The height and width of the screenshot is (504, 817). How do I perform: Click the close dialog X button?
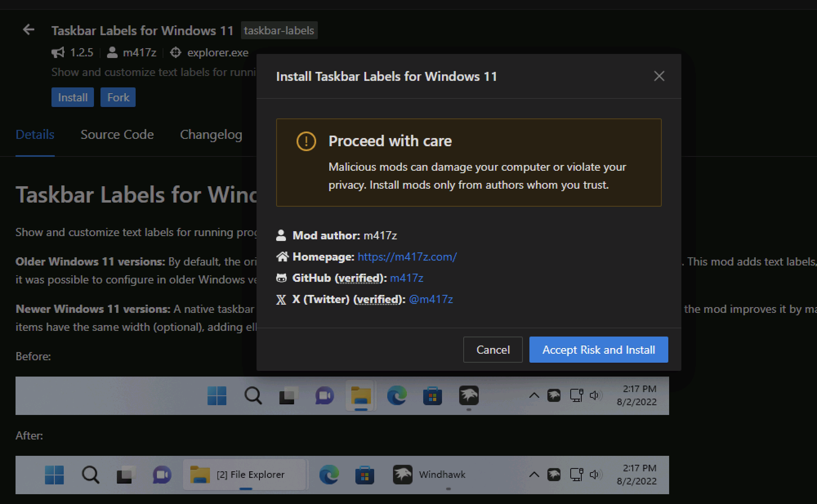[659, 76]
